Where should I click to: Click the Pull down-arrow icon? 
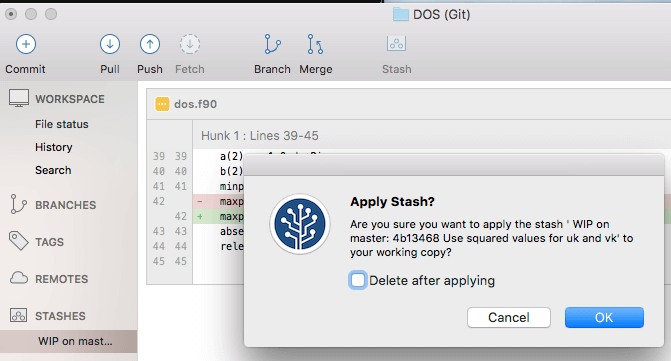pyautogui.click(x=110, y=44)
